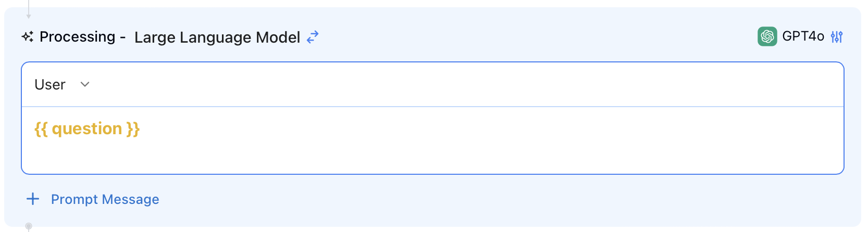Add a new Prompt Message
The image size is (868, 232).
click(105, 199)
